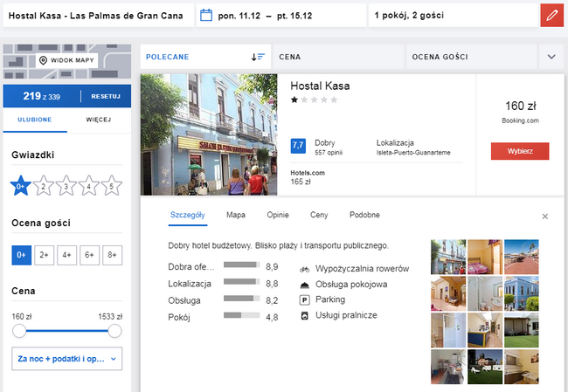The height and width of the screenshot is (392, 568).
Task: Close the hotel details panel
Action: coord(544,217)
